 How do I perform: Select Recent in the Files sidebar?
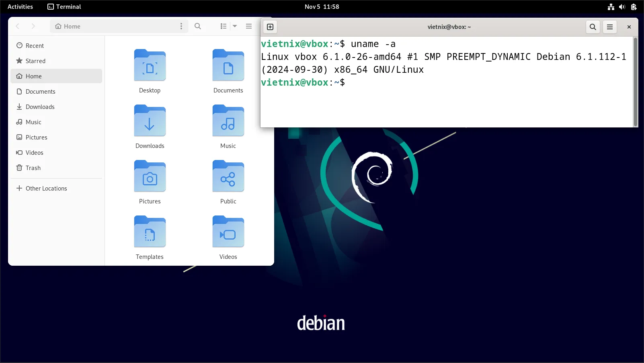[56, 45]
